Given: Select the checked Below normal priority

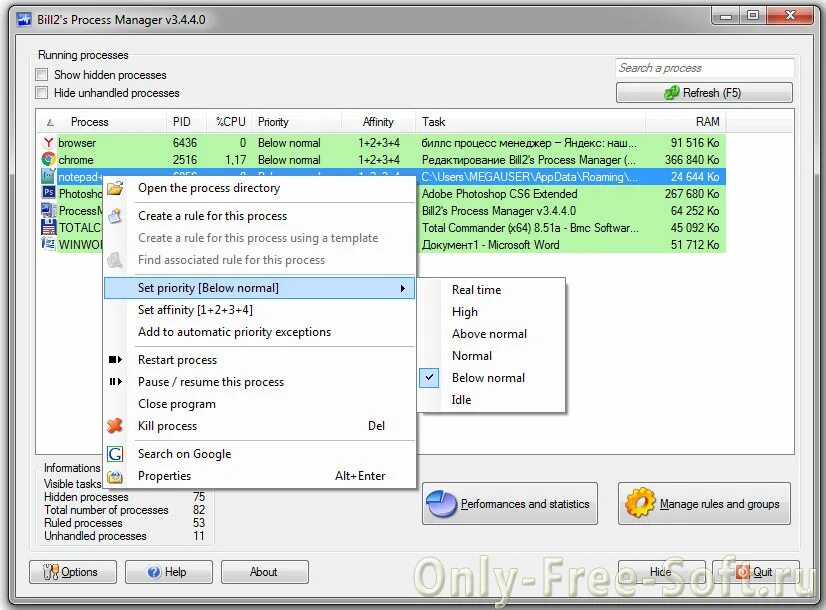Looking at the screenshot, I should [488, 378].
